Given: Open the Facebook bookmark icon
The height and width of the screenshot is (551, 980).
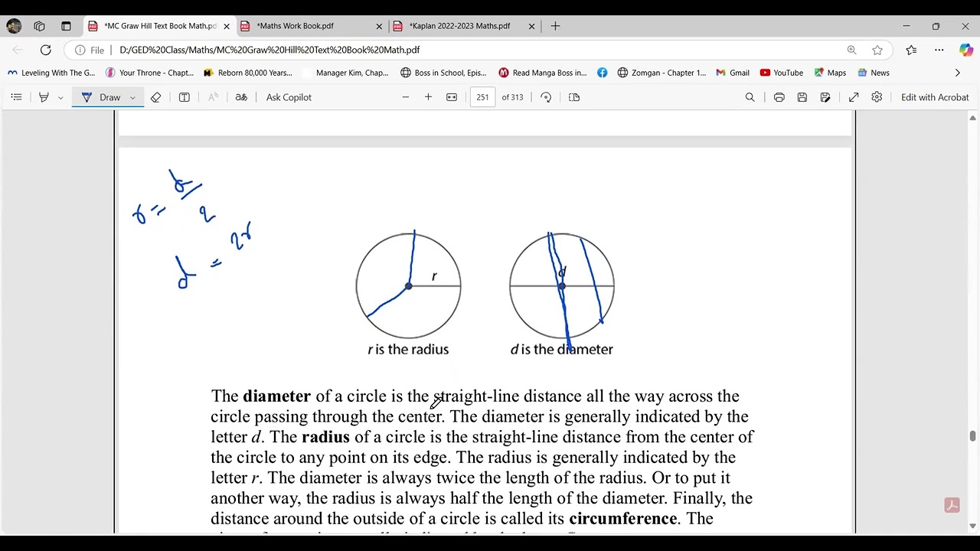Looking at the screenshot, I should click(603, 73).
